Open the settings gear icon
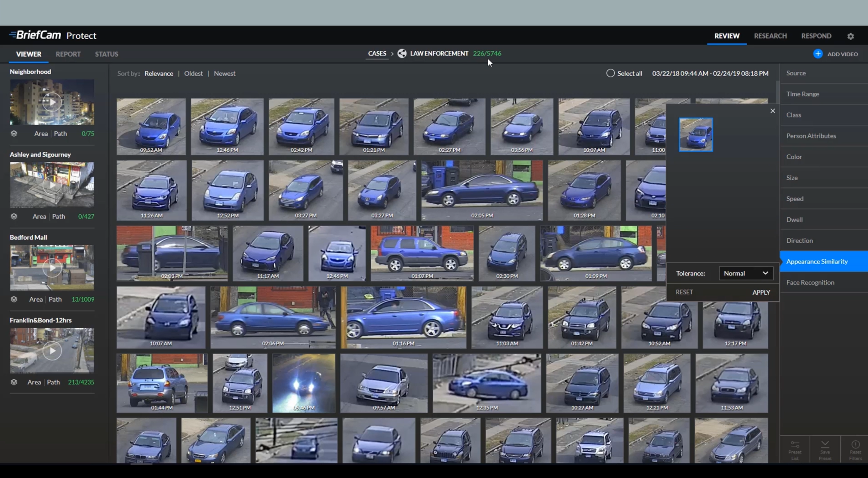 click(x=850, y=36)
